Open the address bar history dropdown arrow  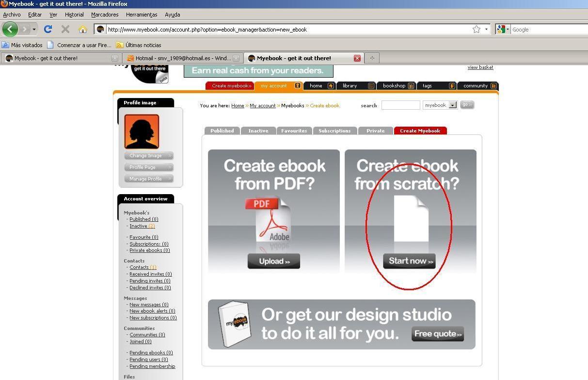[x=486, y=29]
